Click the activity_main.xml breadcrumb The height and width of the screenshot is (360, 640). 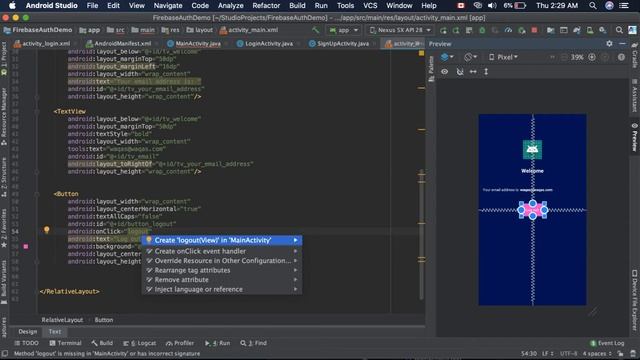249,30
